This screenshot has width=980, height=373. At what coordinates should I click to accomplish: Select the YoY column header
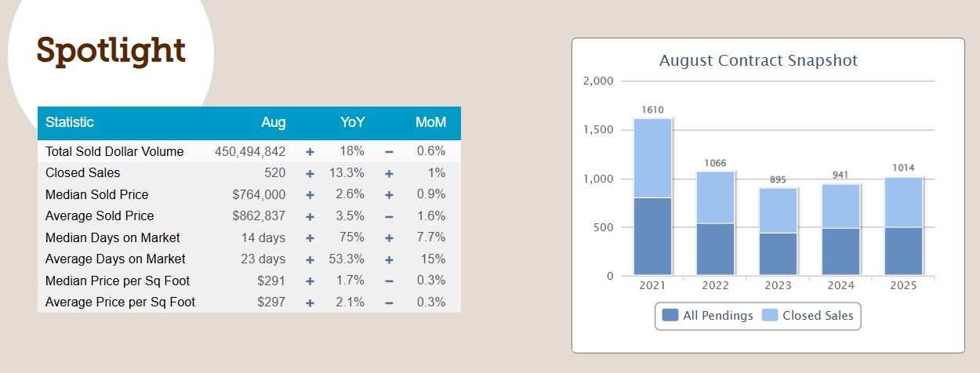353,122
